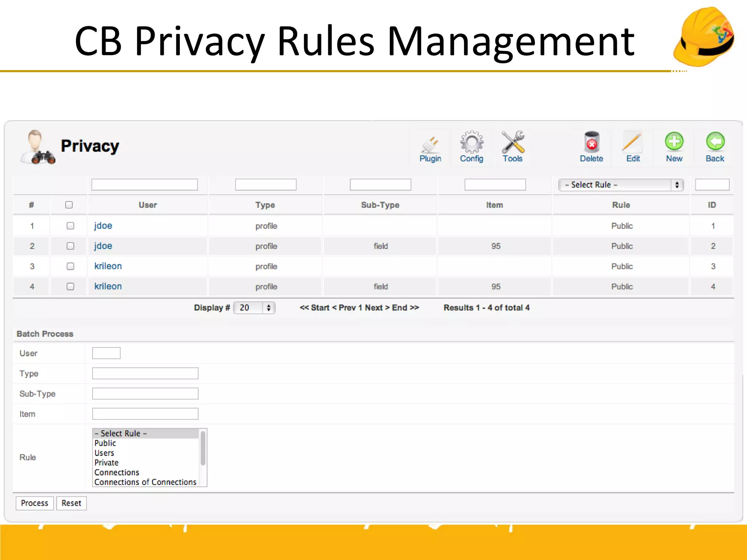The width and height of the screenshot is (747, 560).
Task: Open jdoe user link in row 2
Action: (x=103, y=246)
